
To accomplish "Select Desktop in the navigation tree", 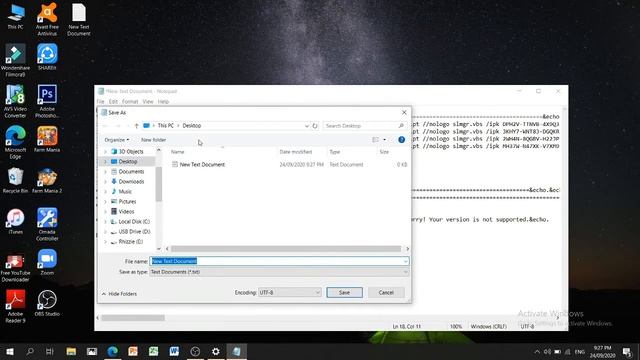I will 128,162.
